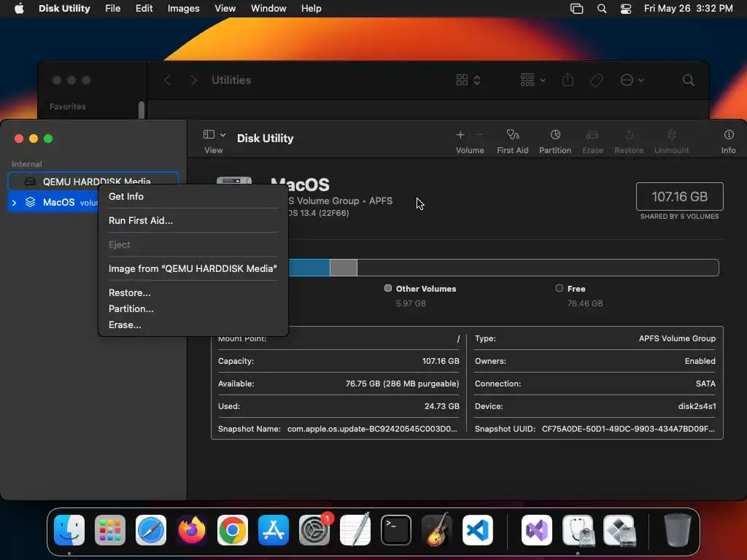Open the Window menu
This screenshot has height=560, width=747.
pyautogui.click(x=268, y=9)
